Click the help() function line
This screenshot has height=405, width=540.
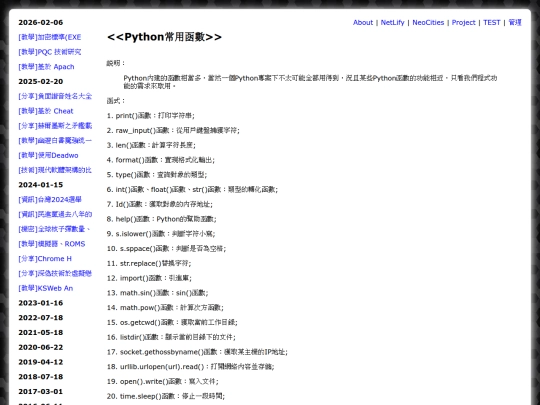pos(162,219)
